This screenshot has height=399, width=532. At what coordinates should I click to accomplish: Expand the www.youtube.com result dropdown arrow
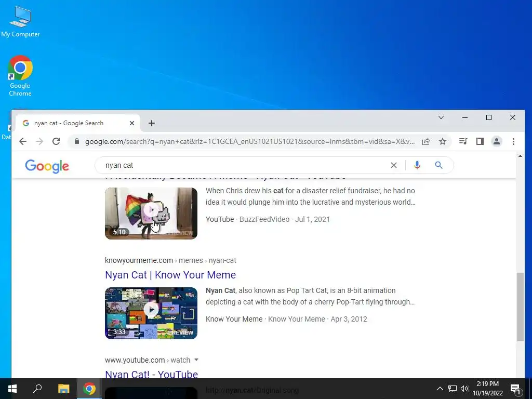click(x=196, y=360)
